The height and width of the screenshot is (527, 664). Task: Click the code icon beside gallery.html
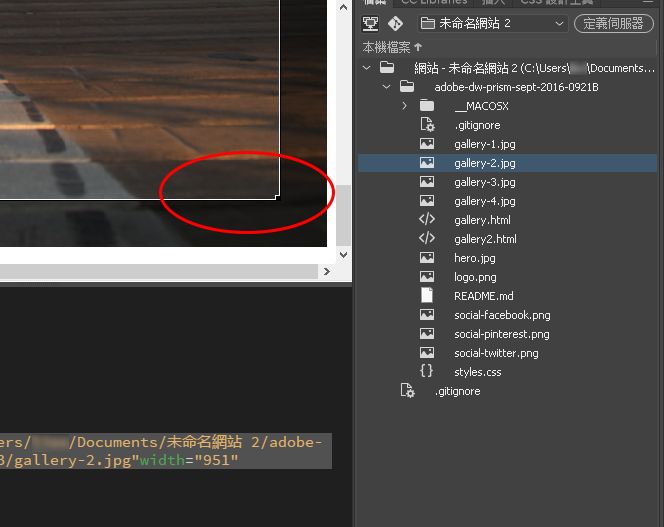click(x=427, y=219)
